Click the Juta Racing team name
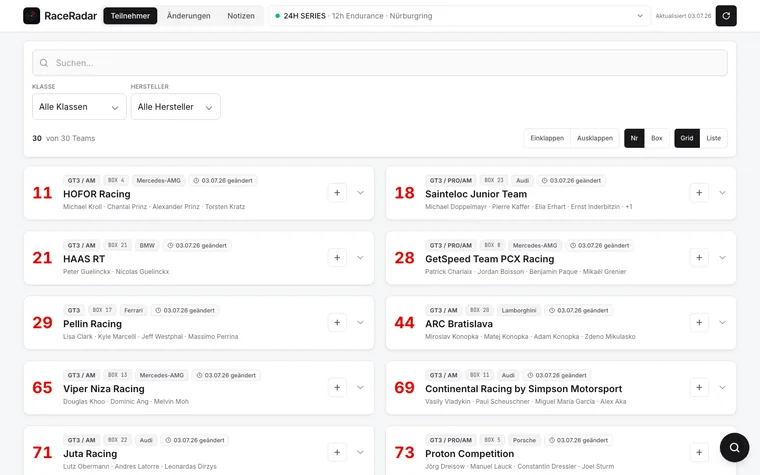Viewport: 760px width, 475px height. (90, 454)
